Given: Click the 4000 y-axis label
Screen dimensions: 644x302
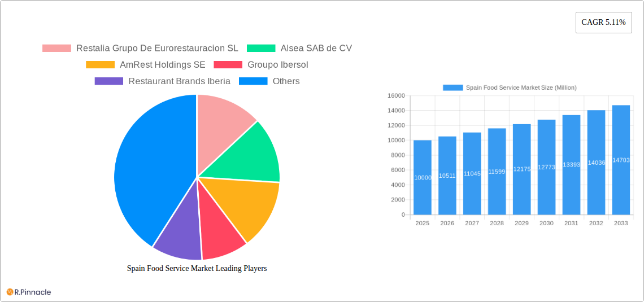Looking at the screenshot, I should 398,185.
